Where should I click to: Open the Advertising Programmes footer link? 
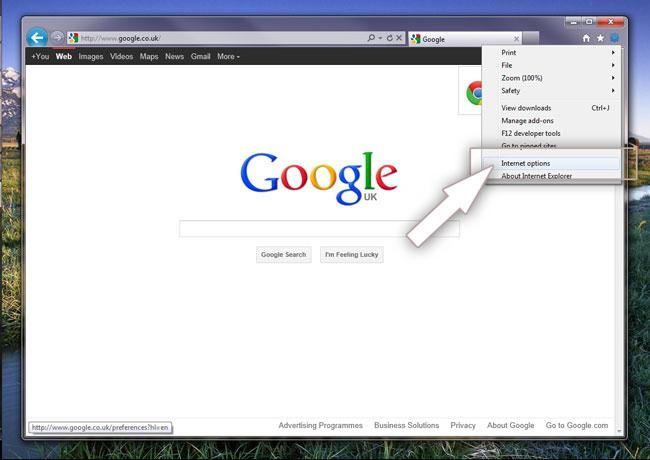click(x=320, y=426)
